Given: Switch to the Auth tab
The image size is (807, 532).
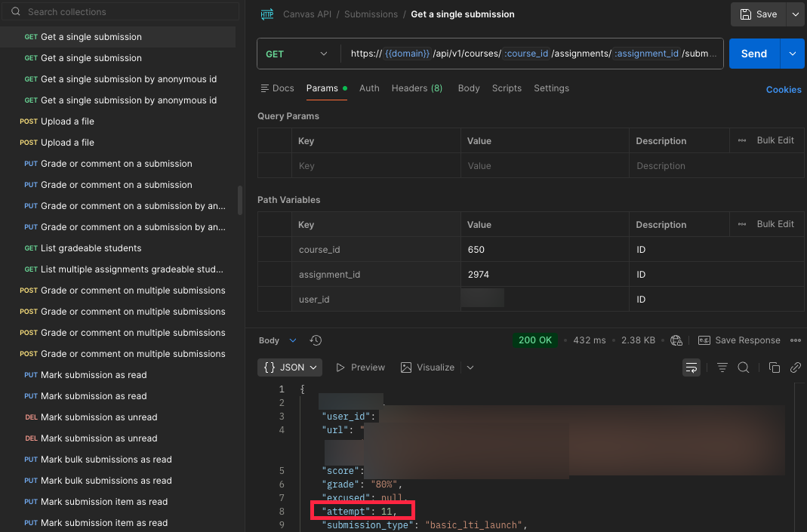Looking at the screenshot, I should pos(369,88).
